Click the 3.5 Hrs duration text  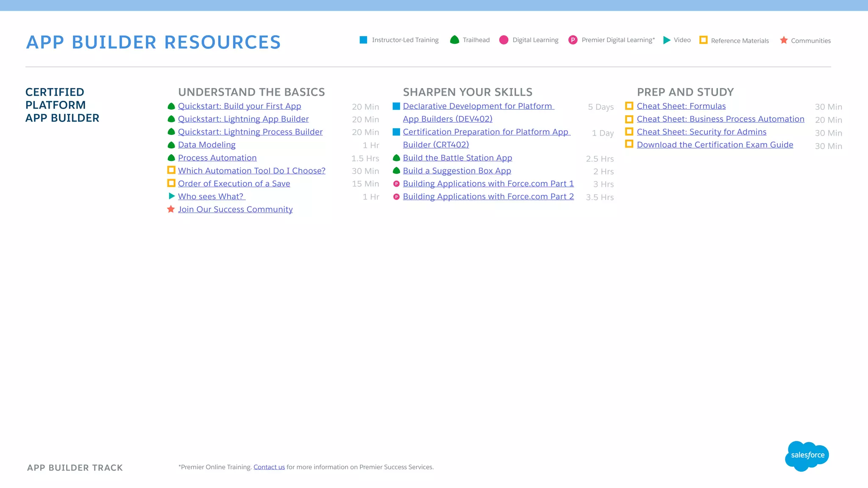pos(600,197)
